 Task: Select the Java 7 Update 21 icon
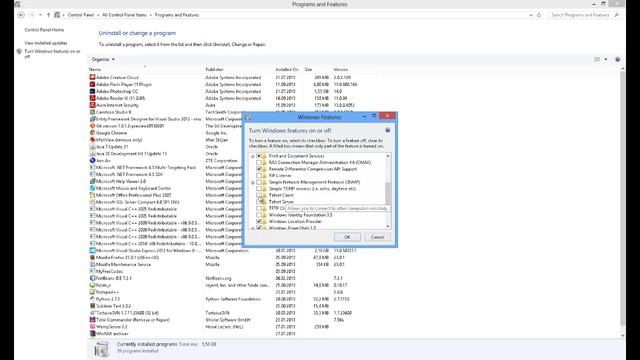(x=92, y=147)
